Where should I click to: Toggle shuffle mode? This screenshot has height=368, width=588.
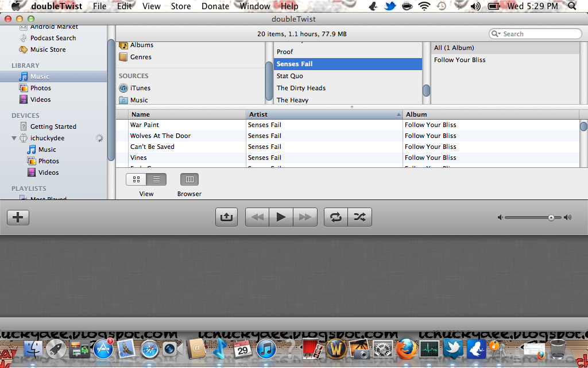(x=360, y=217)
